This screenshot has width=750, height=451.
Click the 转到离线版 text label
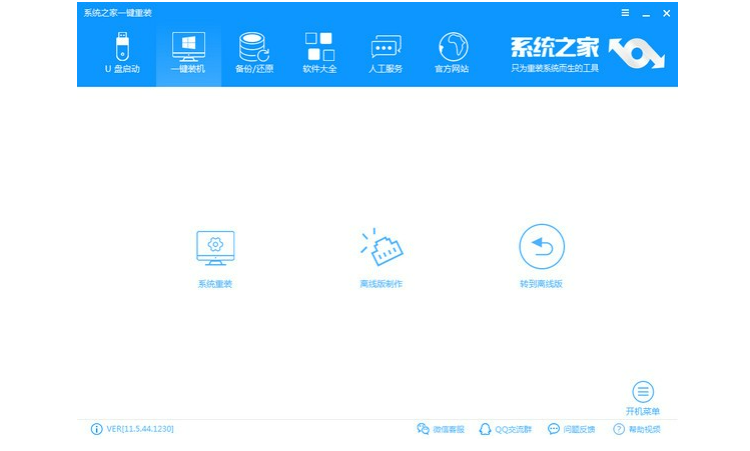point(541,284)
